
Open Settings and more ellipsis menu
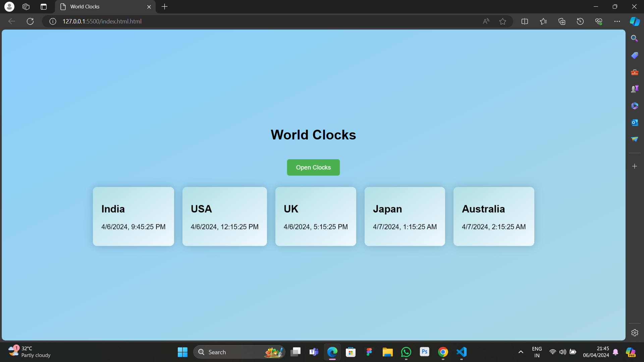coord(617,21)
